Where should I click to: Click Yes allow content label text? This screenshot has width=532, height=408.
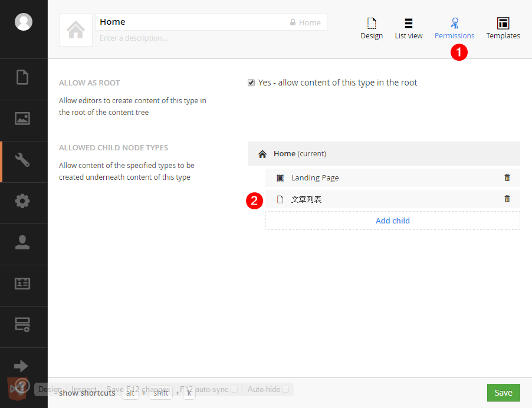337,83
